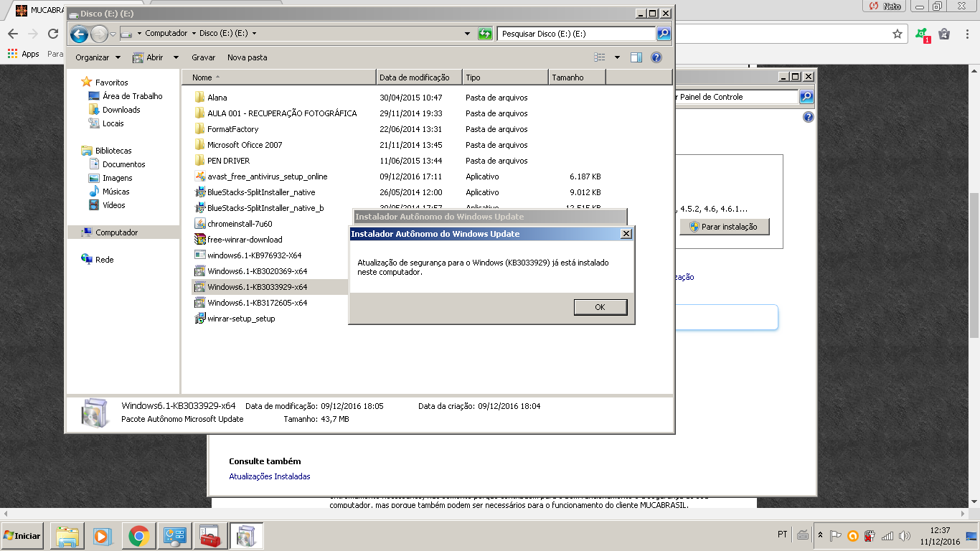The height and width of the screenshot is (551, 980).
Task: Click the refresh button beside address bar
Action: tap(485, 34)
